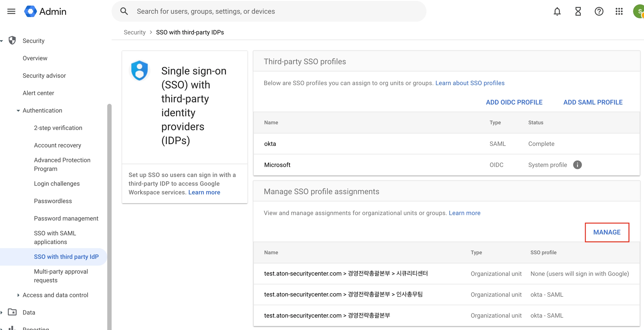This screenshot has width=644, height=330.
Task: Click the user account avatar
Action: 639,12
